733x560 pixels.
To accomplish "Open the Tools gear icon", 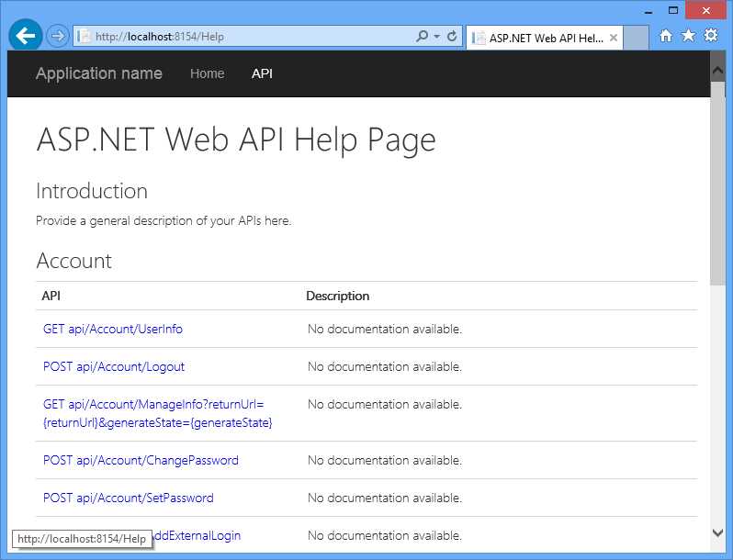I will (710, 36).
